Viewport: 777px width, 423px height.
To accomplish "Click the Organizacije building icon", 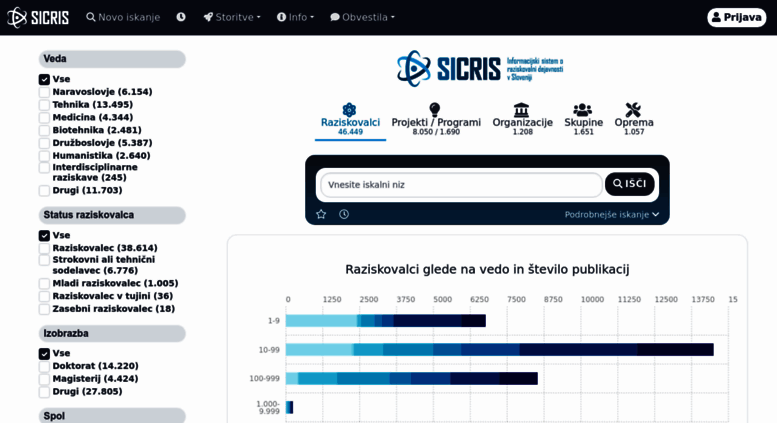I will [521, 109].
